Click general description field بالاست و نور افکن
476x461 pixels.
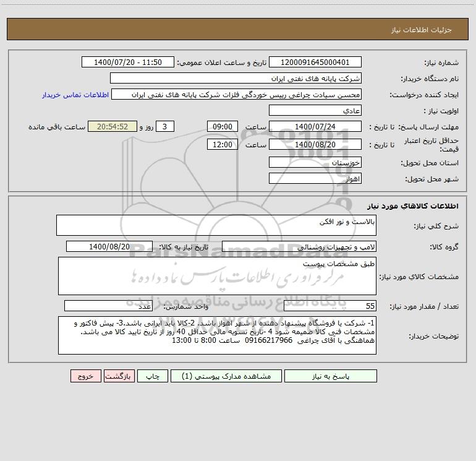pyautogui.click(x=216, y=225)
